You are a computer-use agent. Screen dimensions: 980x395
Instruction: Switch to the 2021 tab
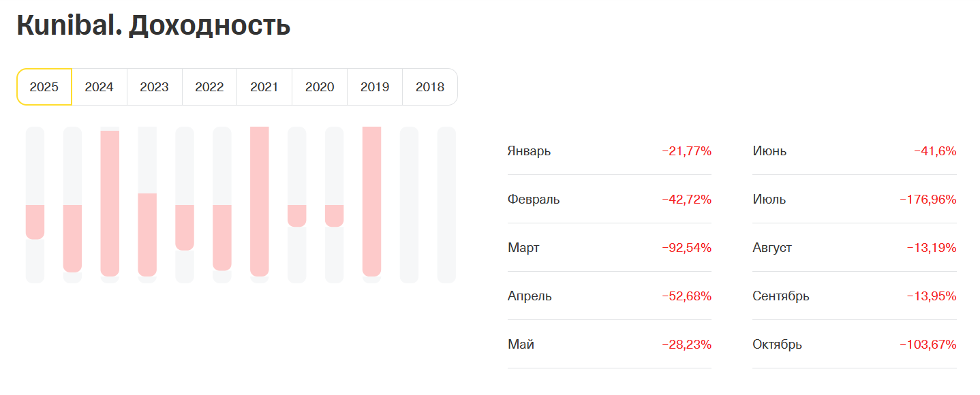[x=264, y=87]
